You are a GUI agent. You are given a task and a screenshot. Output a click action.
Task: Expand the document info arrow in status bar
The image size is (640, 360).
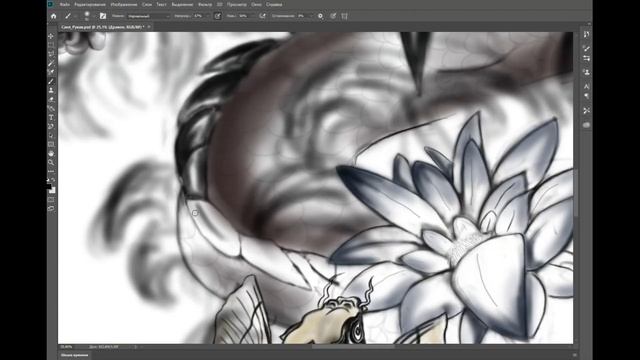[136, 347]
